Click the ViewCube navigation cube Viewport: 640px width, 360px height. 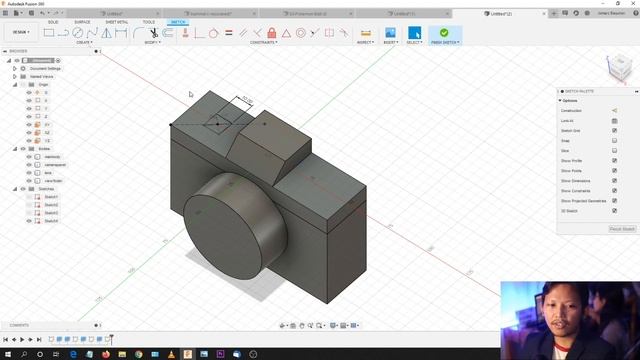point(620,67)
